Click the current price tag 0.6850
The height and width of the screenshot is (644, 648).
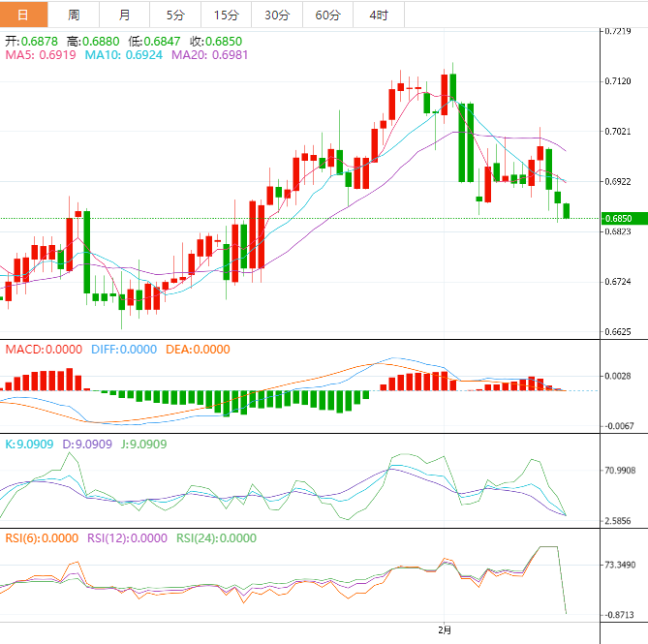(617, 219)
